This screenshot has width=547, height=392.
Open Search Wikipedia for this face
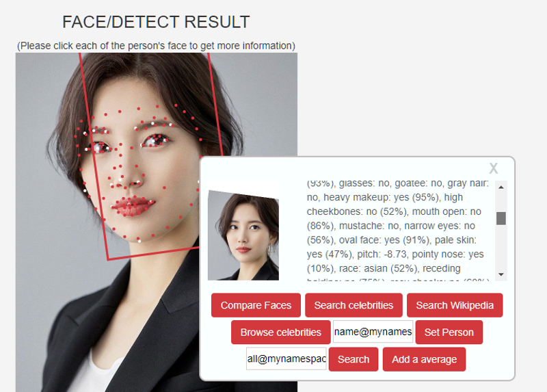455,305
